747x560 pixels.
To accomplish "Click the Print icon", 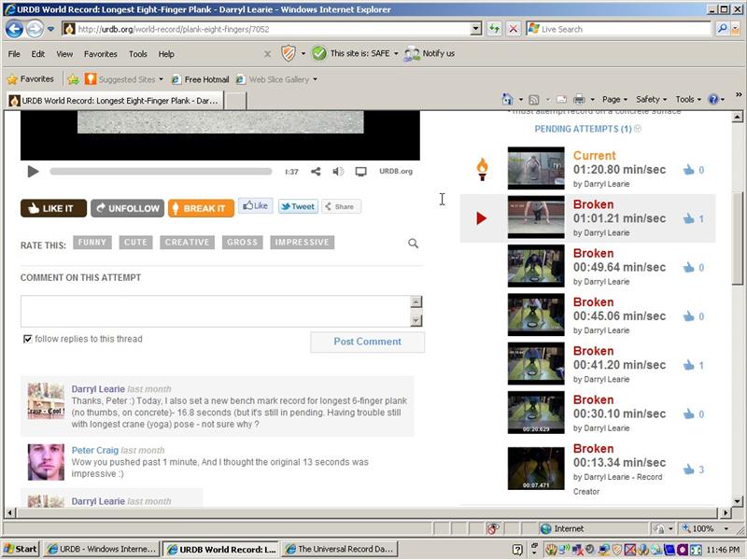I will pos(579,100).
